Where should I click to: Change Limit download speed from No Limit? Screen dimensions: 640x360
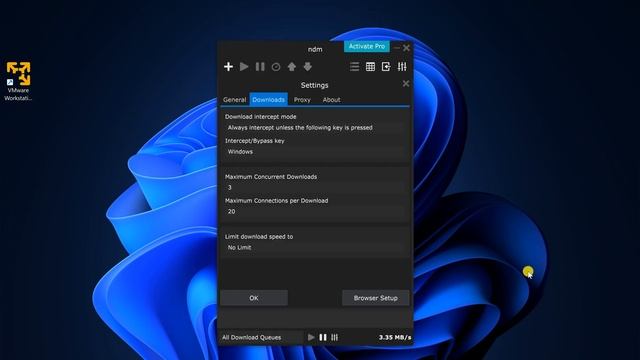pyautogui.click(x=315, y=248)
